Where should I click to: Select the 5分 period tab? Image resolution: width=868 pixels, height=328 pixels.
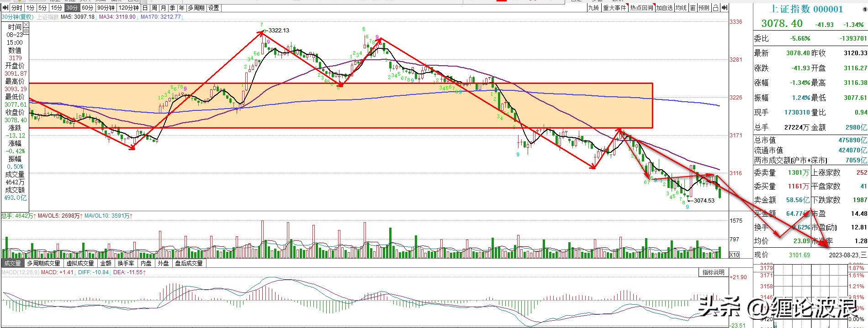pos(42,8)
